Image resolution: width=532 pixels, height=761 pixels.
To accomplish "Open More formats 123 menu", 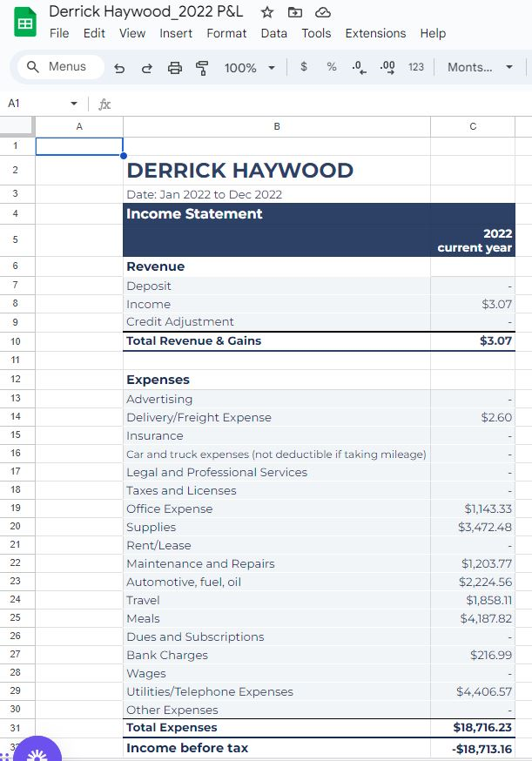I will [416, 67].
